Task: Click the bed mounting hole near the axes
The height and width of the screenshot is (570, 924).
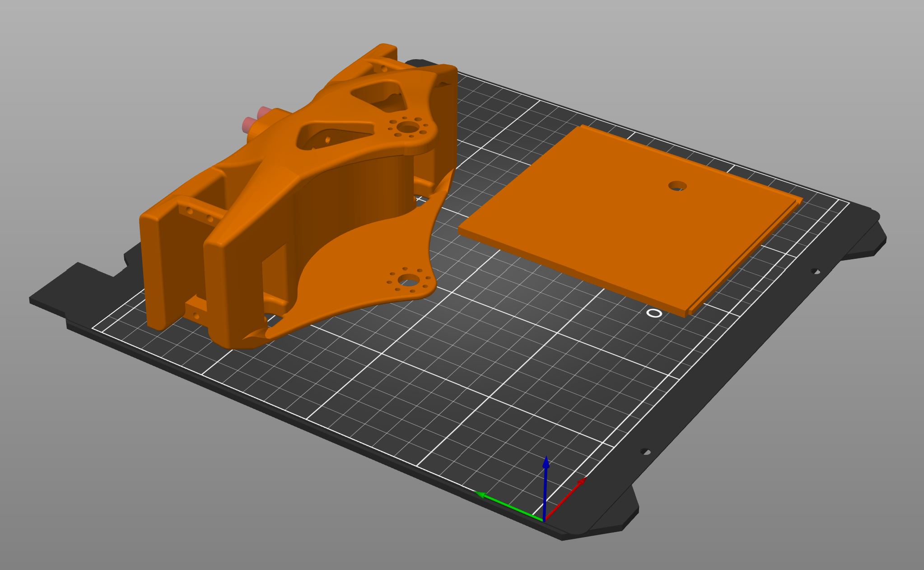Action: 645,452
